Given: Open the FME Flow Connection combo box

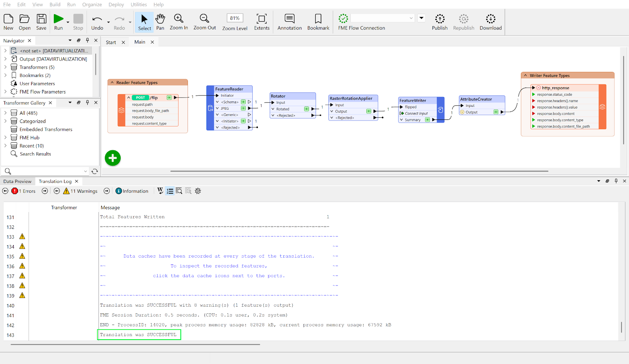Looking at the screenshot, I should point(383,18).
